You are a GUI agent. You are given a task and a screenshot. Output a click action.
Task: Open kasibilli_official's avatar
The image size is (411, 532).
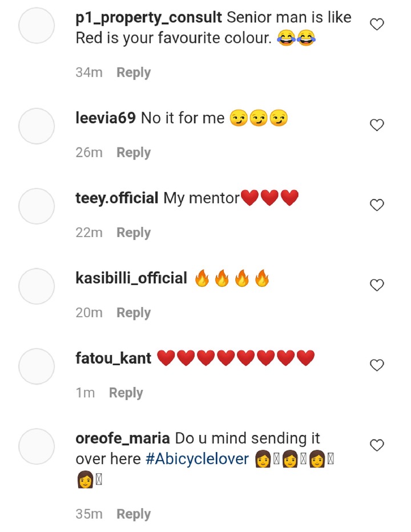pos(37,286)
